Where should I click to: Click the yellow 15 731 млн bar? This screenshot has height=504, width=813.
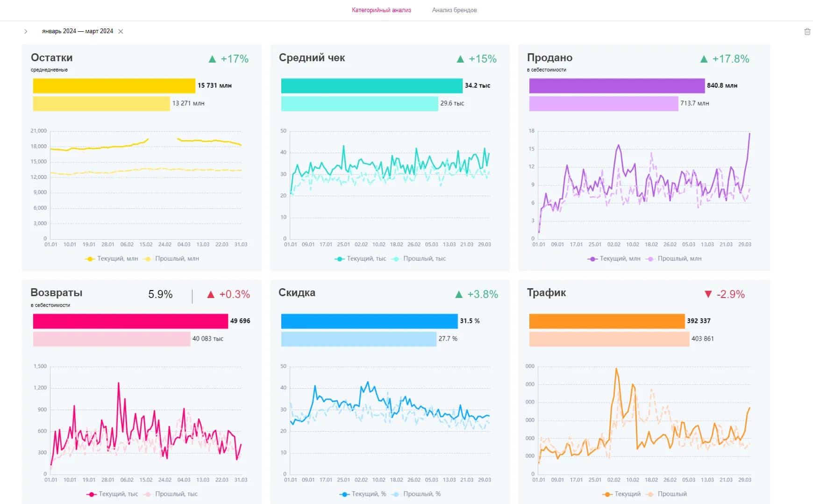click(114, 86)
